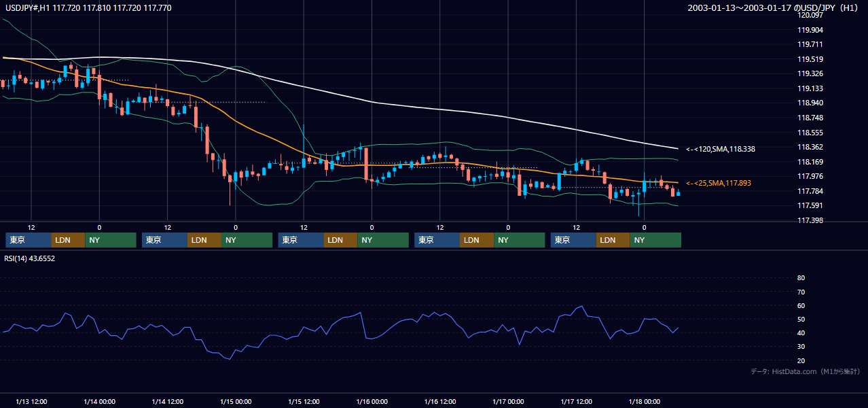868x408 pixels.
Task: Select the 1/15 00:00 time axis label
Action: click(x=236, y=401)
